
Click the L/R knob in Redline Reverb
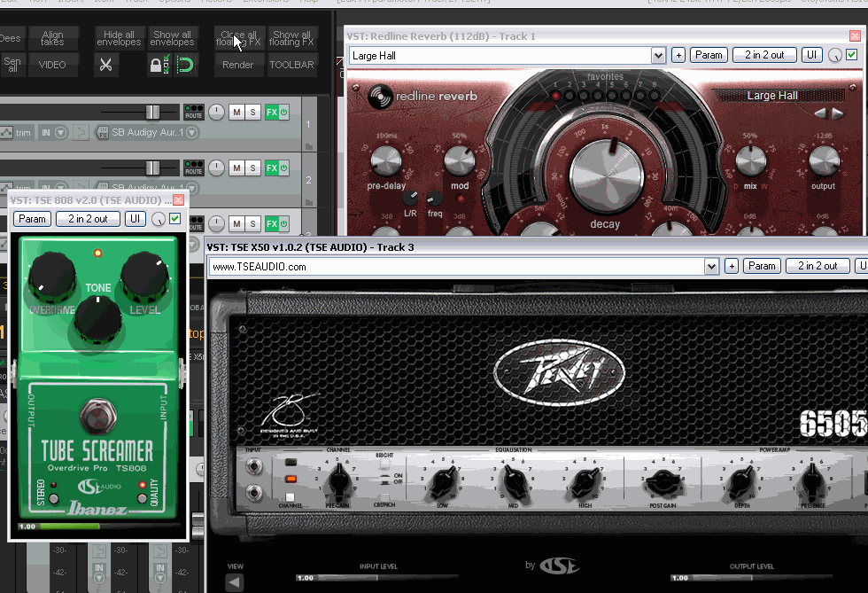click(410, 198)
